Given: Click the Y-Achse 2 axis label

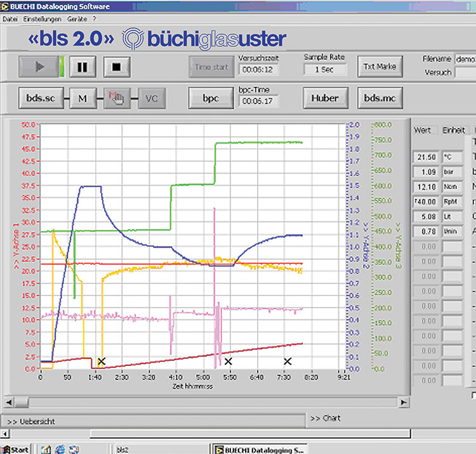Looking at the screenshot, I should 366,245.
